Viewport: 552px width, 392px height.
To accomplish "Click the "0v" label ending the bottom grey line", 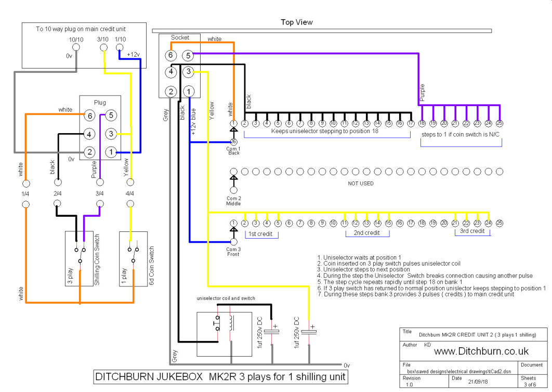I will 346,365.
